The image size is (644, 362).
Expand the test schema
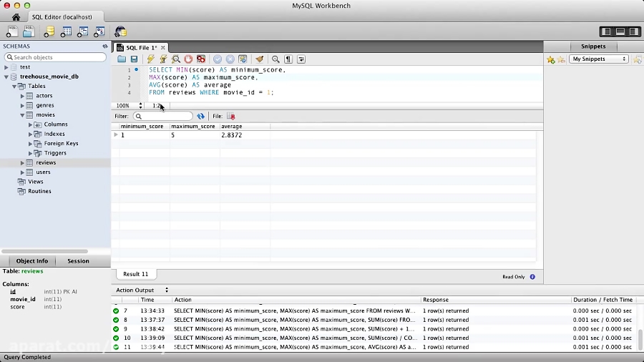click(6, 67)
